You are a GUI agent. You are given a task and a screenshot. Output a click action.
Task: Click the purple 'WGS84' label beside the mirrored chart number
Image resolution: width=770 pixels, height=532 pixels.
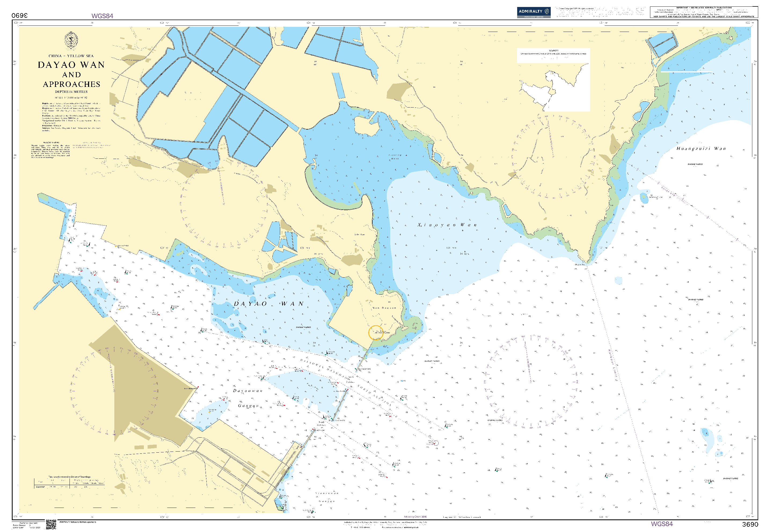(103, 16)
